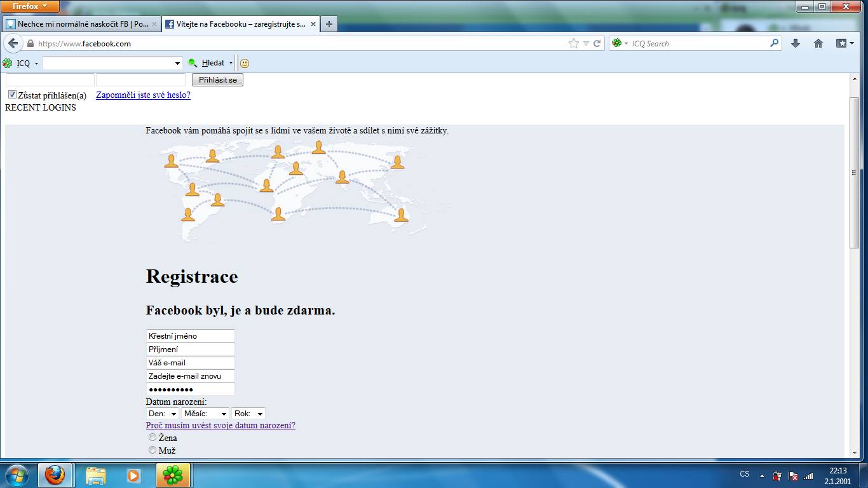
Task: Close the Facebook tab
Action: tap(313, 24)
